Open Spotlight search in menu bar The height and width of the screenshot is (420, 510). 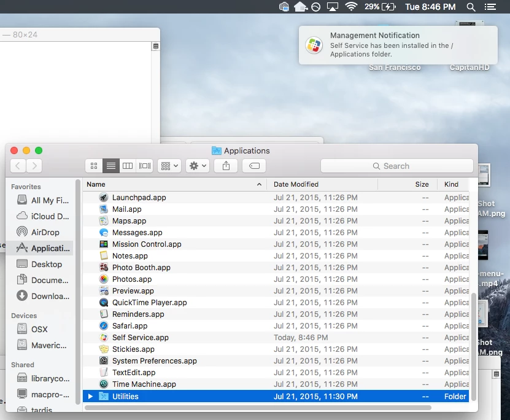coord(471,7)
